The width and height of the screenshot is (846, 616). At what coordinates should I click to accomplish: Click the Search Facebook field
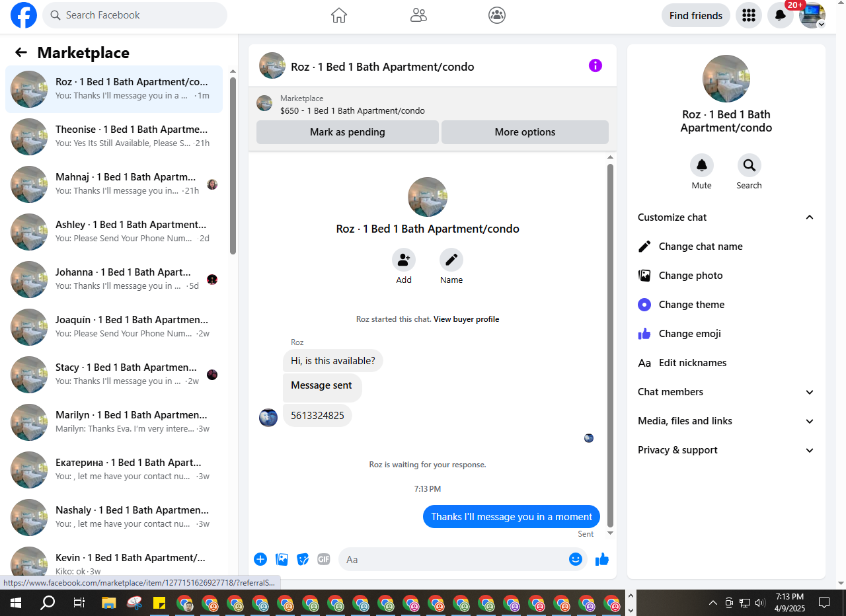tap(135, 15)
